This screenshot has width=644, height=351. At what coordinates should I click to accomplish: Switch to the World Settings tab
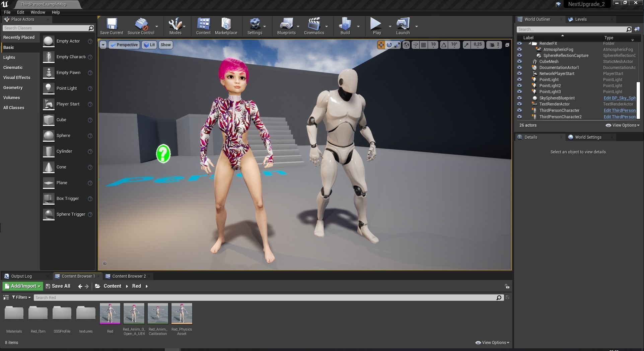point(588,137)
